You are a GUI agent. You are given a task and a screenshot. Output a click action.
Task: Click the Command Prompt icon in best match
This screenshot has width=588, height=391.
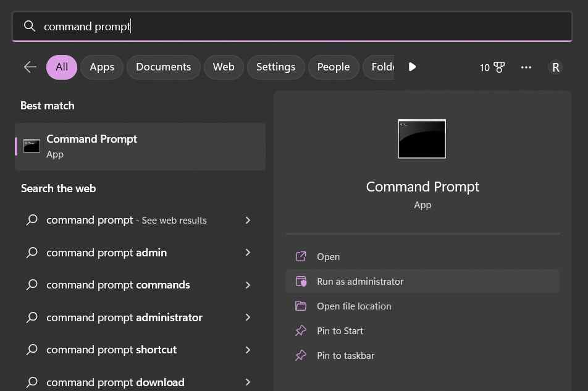(x=31, y=146)
